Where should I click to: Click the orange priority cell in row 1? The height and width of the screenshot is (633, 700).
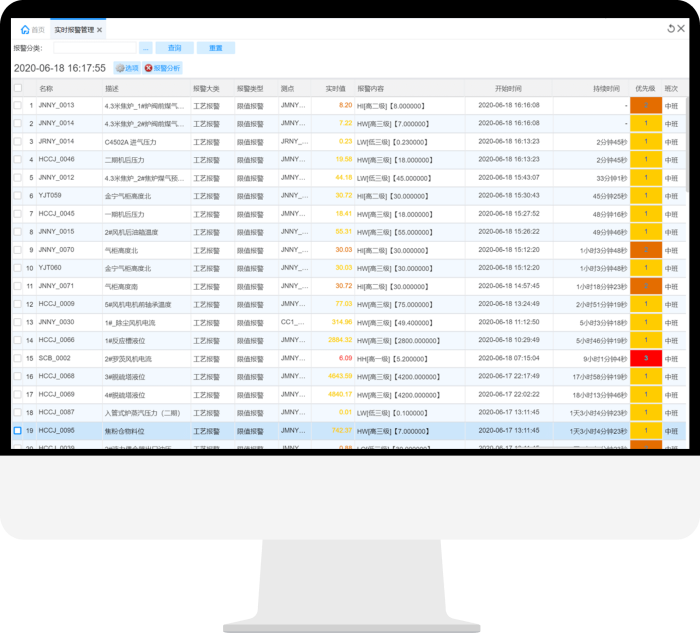[x=645, y=105]
